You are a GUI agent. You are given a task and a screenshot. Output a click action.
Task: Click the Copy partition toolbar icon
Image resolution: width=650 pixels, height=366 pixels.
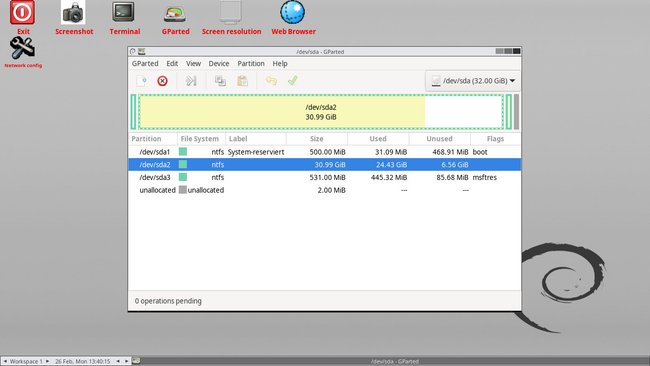(220, 81)
